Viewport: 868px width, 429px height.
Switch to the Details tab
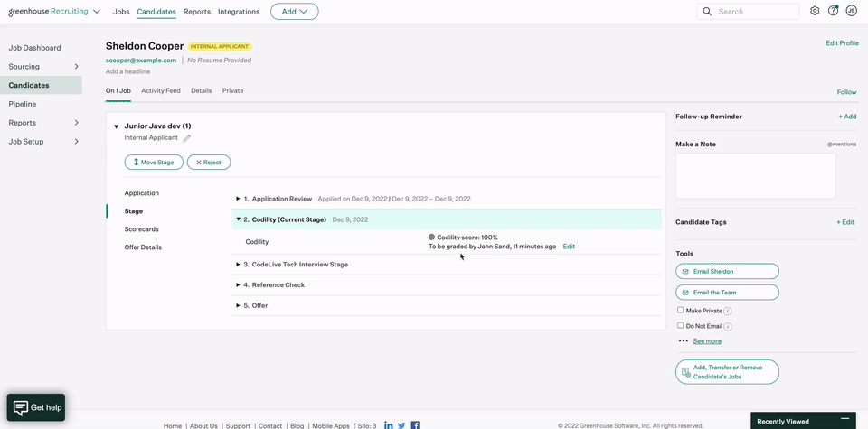(x=202, y=90)
